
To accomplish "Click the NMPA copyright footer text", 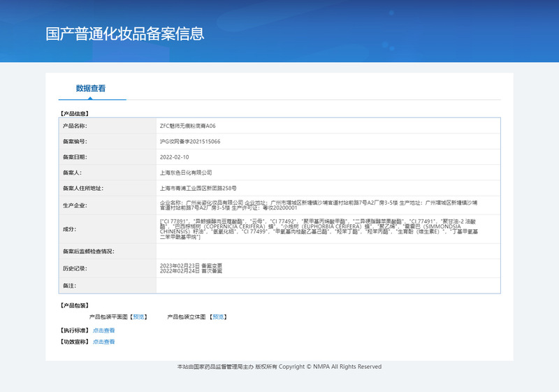I will tap(279, 367).
